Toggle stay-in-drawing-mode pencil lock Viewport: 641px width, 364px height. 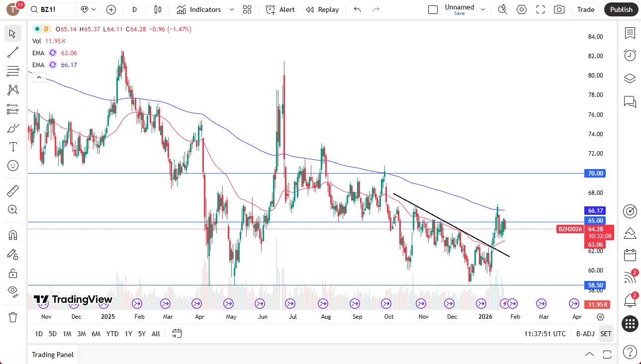[13, 254]
